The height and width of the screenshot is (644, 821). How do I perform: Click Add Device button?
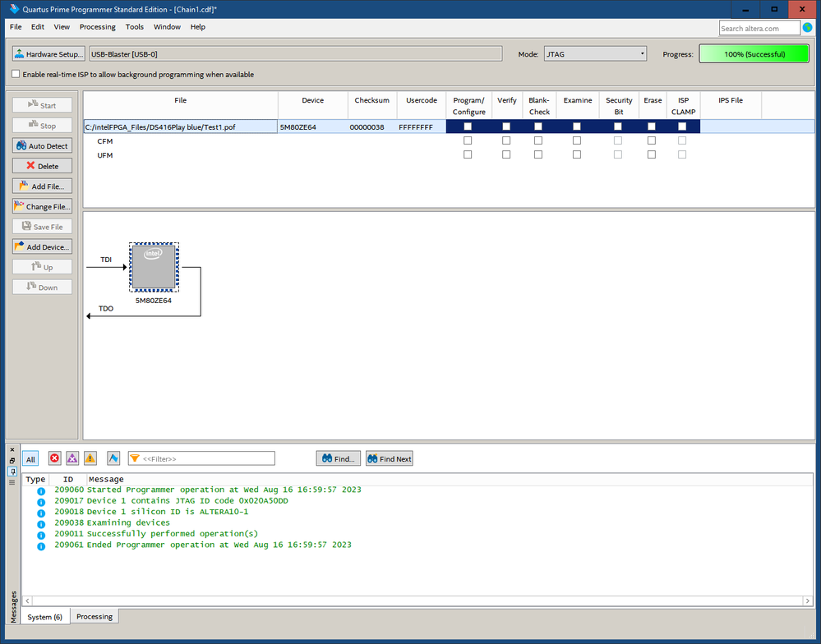click(x=43, y=247)
